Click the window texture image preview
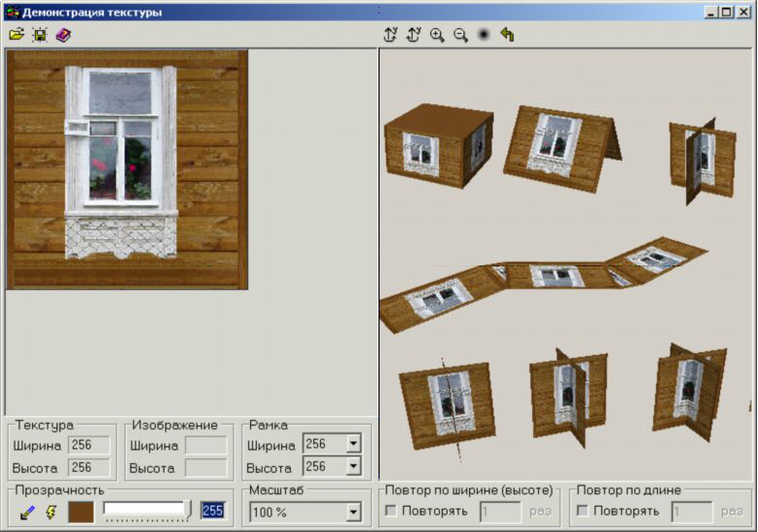This screenshot has width=758, height=532. click(127, 169)
